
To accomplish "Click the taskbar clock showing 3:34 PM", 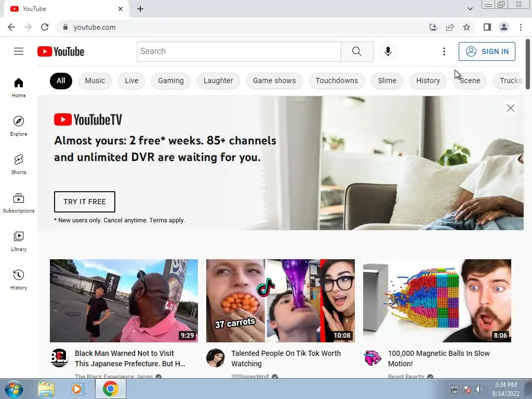I will tap(506, 389).
